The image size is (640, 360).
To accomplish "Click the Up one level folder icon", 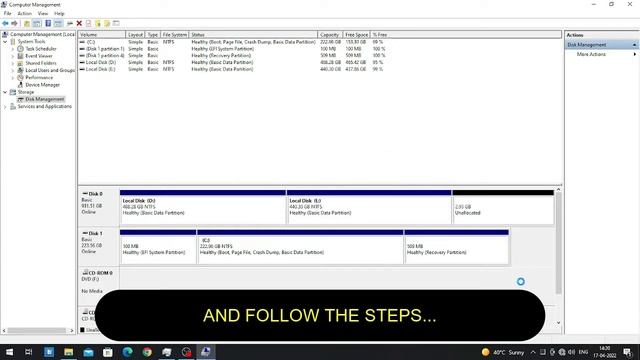I will click(27, 24).
